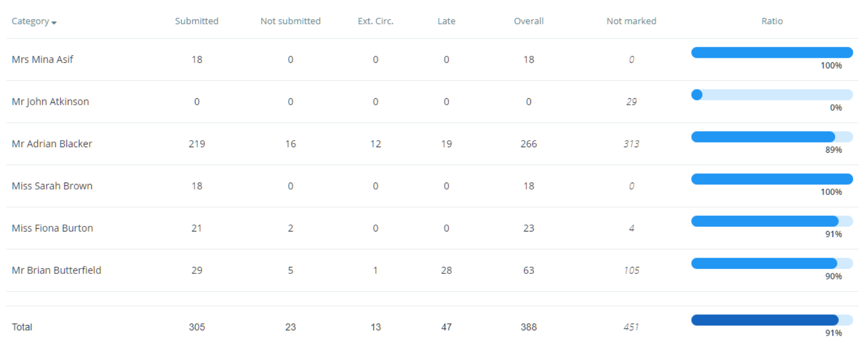868x356 pixels.
Task: Sort by the Ext. Circ. column header
Action: (375, 21)
